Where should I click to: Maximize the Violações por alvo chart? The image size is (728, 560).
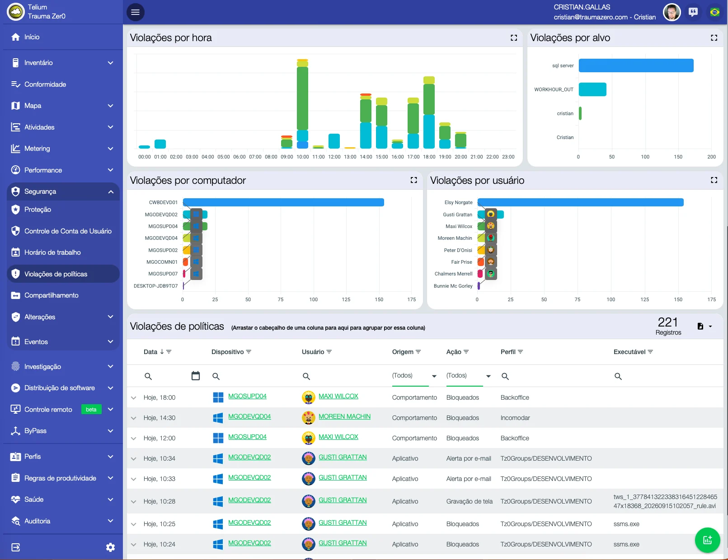[714, 38]
